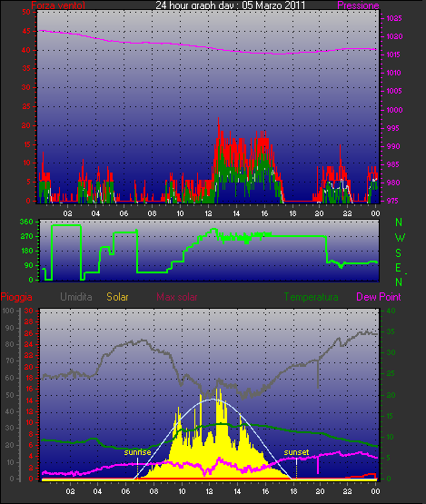Click the 1025 pressure axis value
The image size is (426, 504).
click(394, 18)
